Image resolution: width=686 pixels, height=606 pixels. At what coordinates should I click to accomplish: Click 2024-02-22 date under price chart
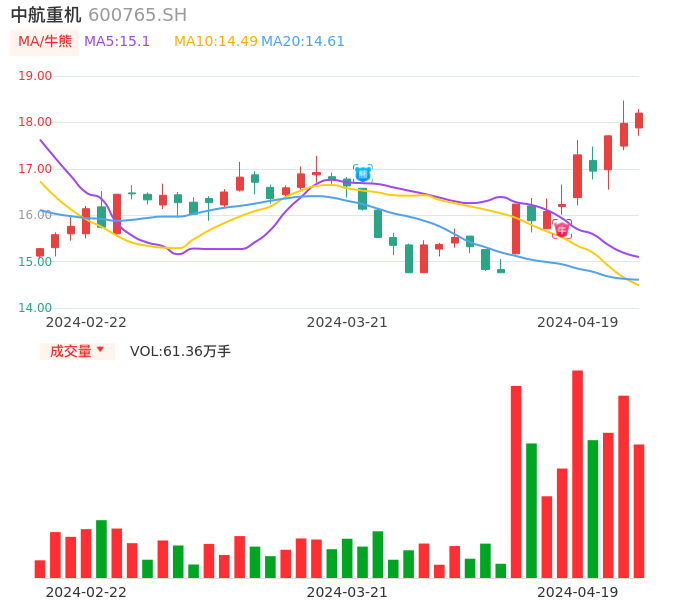[x=86, y=322]
